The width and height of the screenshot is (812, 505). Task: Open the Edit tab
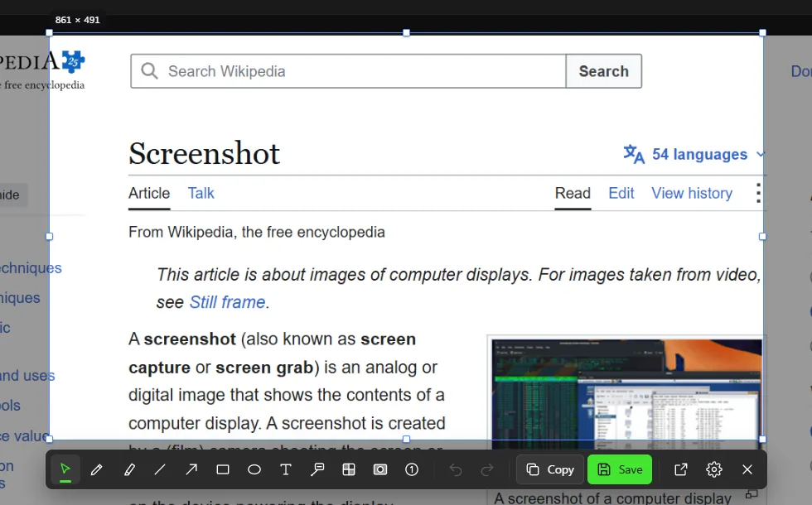(x=621, y=193)
